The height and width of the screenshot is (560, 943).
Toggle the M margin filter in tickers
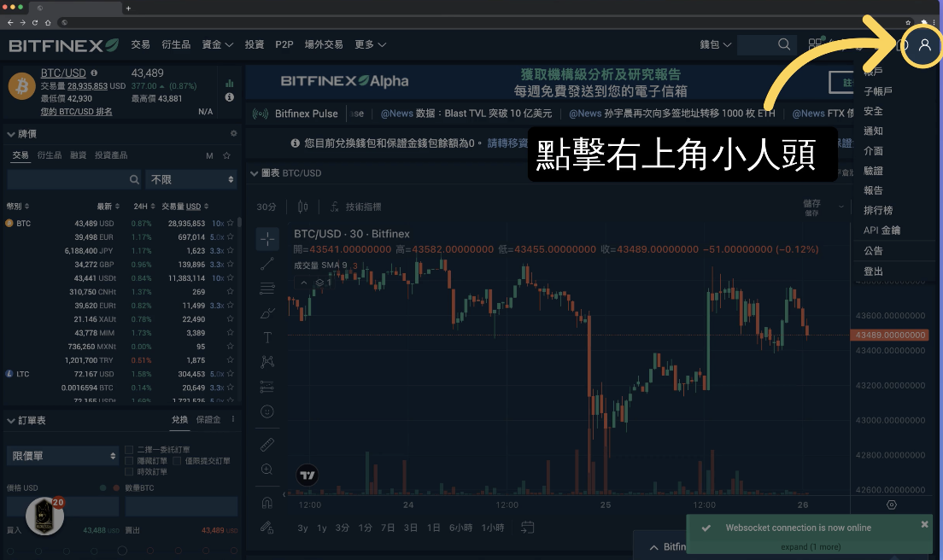pos(209,155)
